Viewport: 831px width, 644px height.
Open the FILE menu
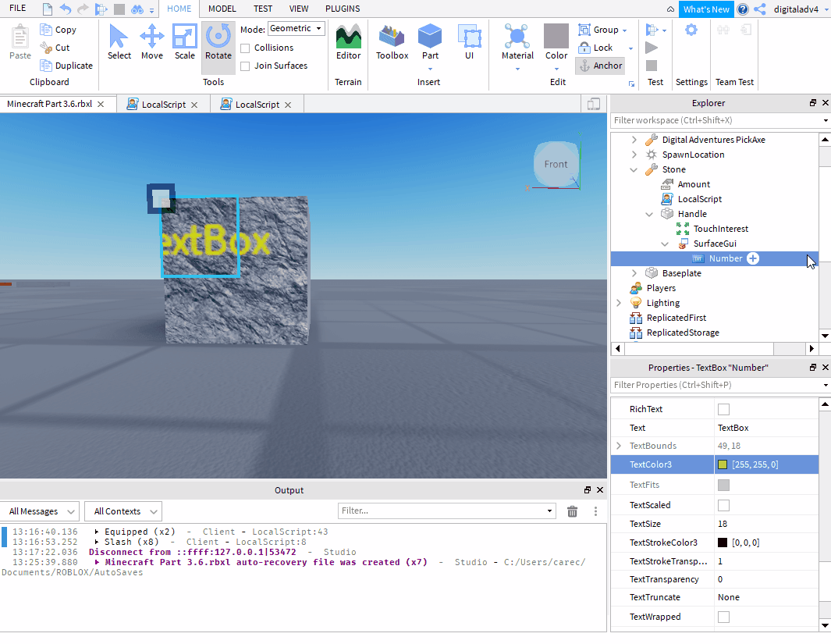click(17, 9)
